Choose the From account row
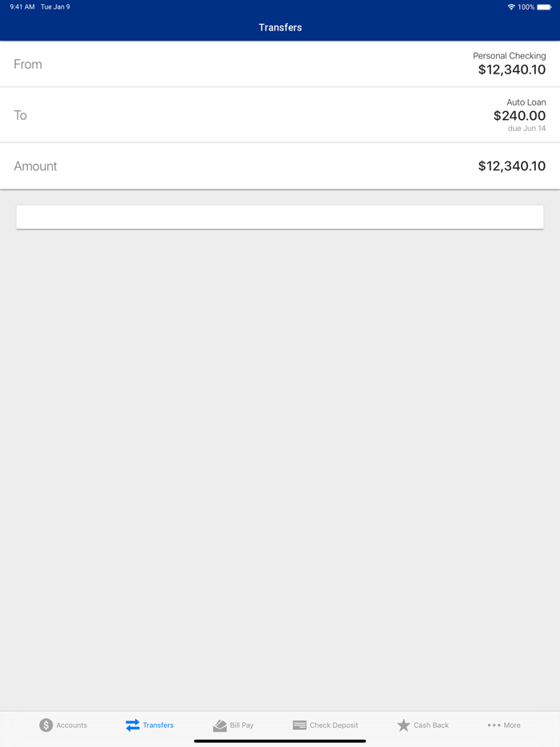560x747 pixels. [x=280, y=64]
